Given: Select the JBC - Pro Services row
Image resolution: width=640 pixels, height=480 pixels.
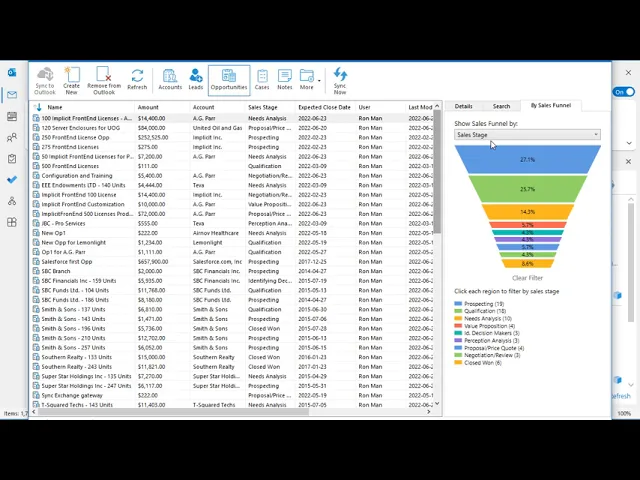Looking at the screenshot, I should pos(233,223).
